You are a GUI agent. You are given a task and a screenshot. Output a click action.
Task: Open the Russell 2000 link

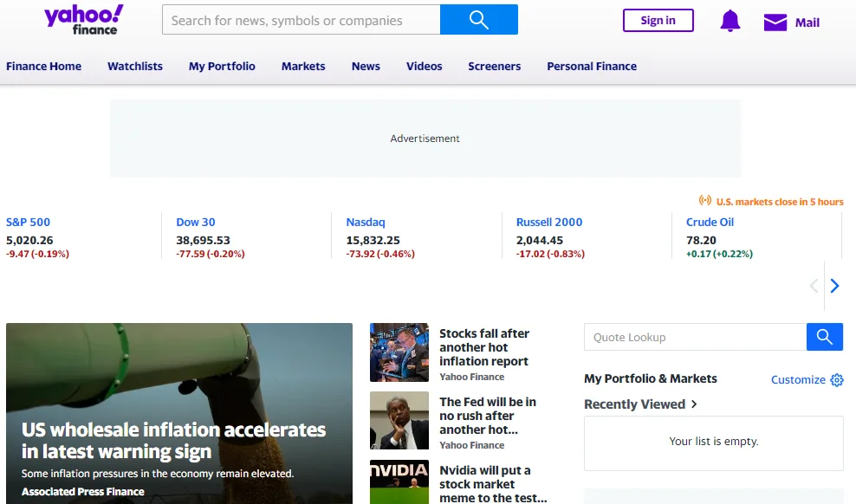pos(549,222)
